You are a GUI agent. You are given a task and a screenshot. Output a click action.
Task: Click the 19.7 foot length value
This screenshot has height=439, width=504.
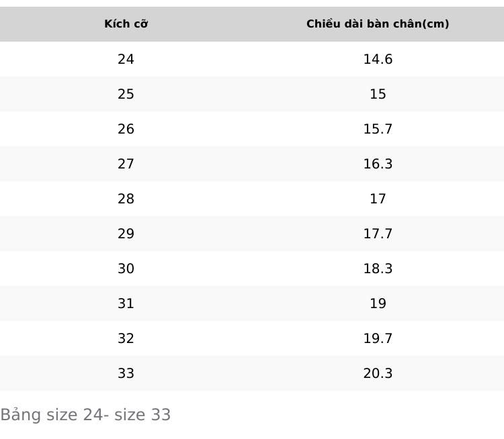(378, 338)
